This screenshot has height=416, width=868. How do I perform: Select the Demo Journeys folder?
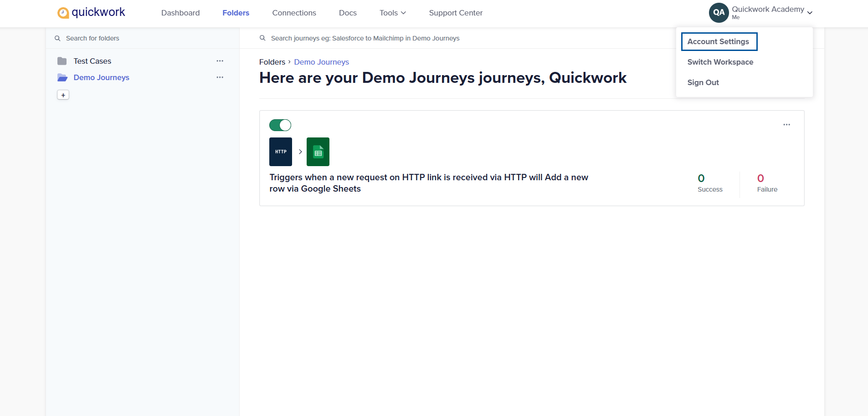[102, 77]
